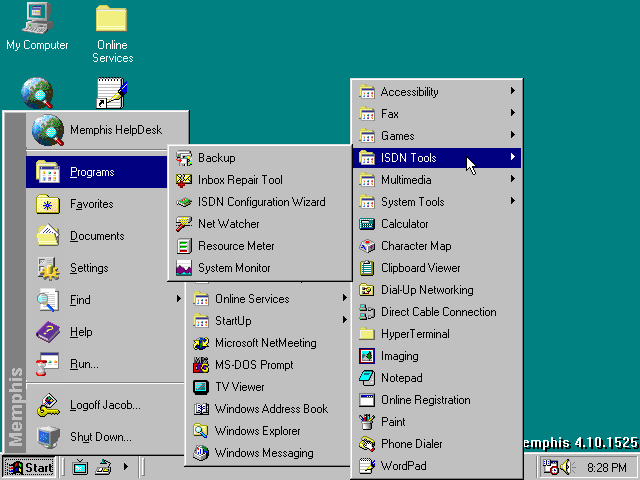Click the 8:28 PM clock

607,467
